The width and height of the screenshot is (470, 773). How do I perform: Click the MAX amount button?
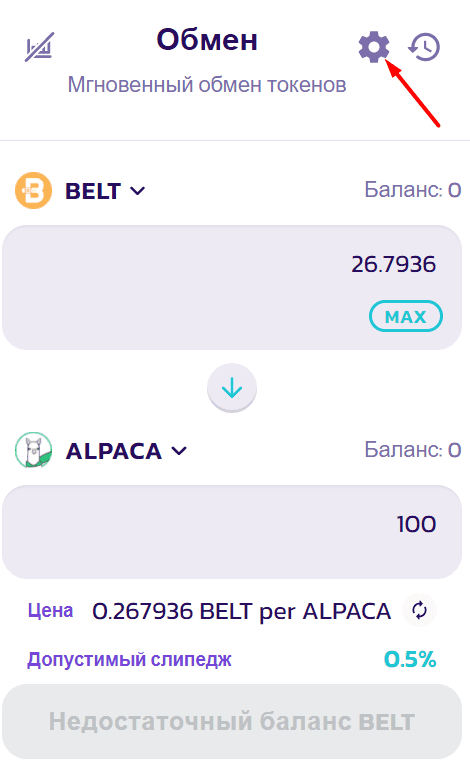405,316
